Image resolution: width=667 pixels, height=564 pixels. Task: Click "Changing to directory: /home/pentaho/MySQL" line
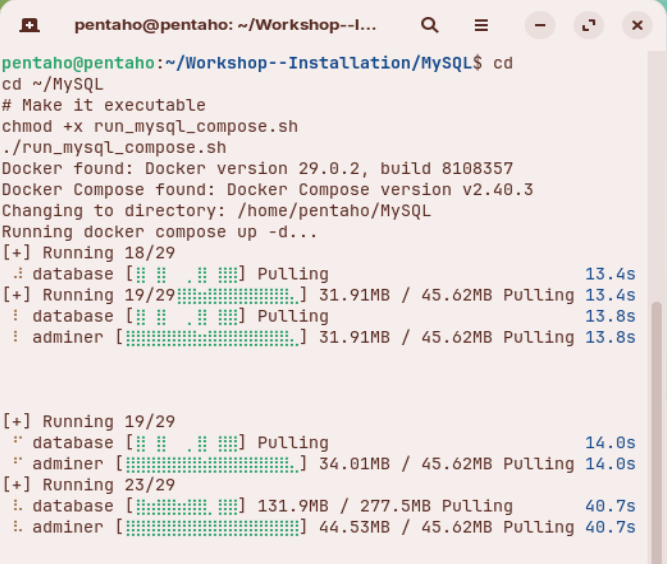[216, 210]
